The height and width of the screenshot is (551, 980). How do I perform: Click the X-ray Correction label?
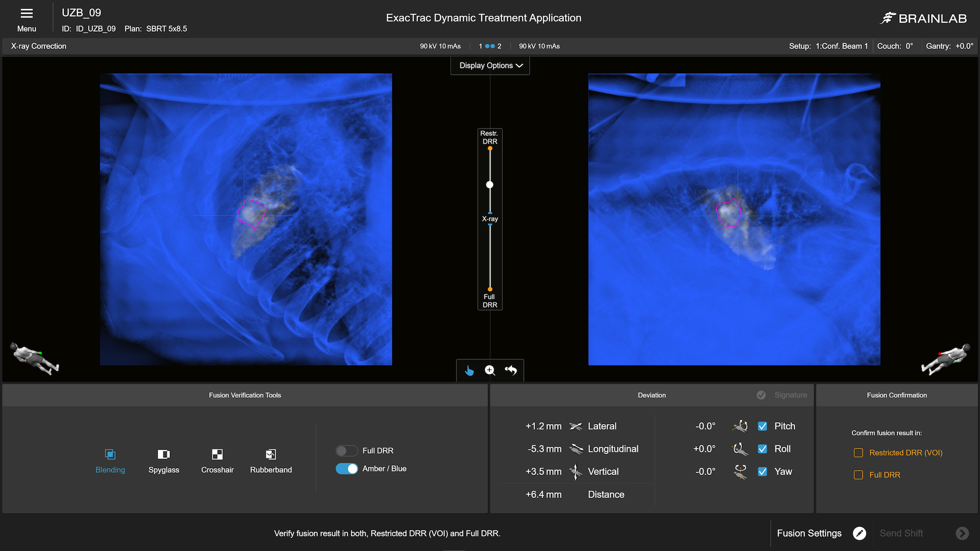(39, 46)
